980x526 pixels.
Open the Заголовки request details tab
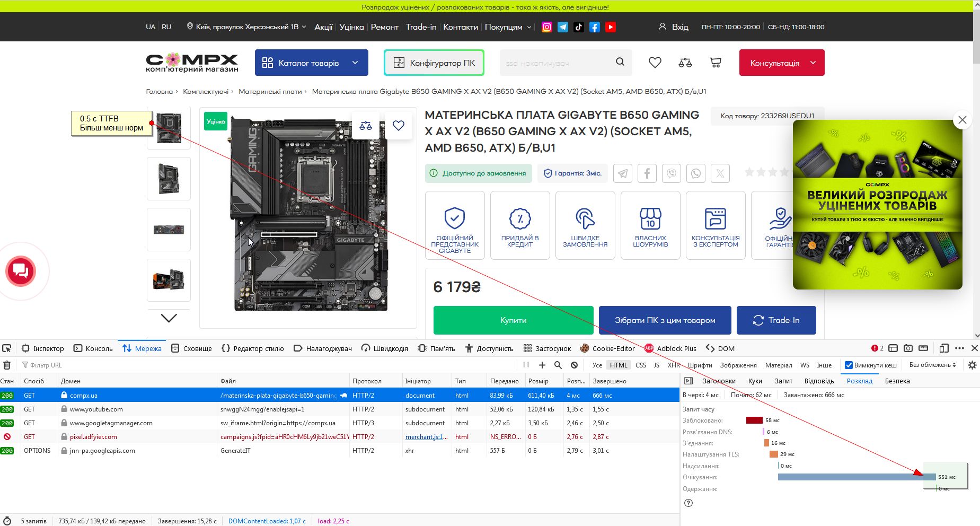click(x=719, y=381)
